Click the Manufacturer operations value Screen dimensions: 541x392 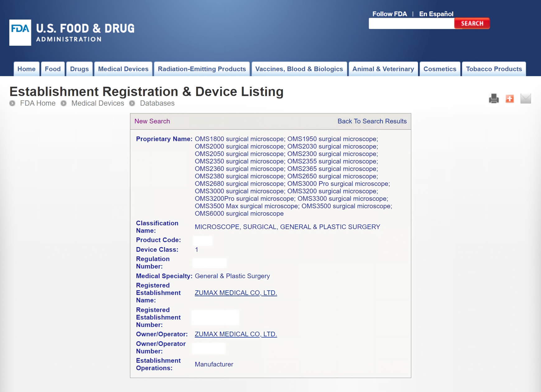point(214,364)
